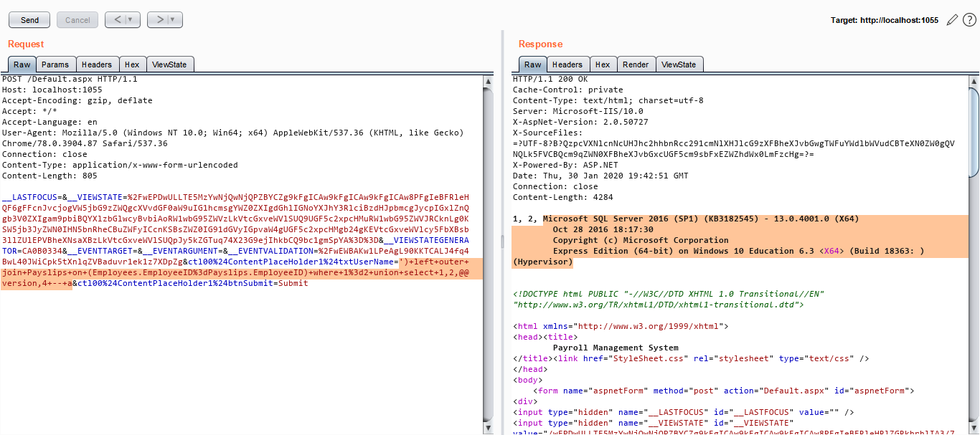The width and height of the screenshot is (980, 435).
Task: Go back to previous request in history
Action: [x=116, y=20]
